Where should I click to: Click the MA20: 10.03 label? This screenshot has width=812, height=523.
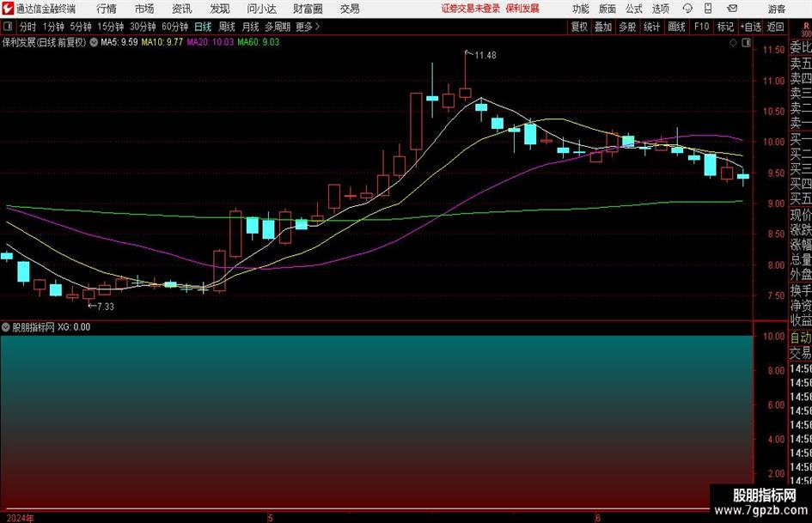pos(211,42)
